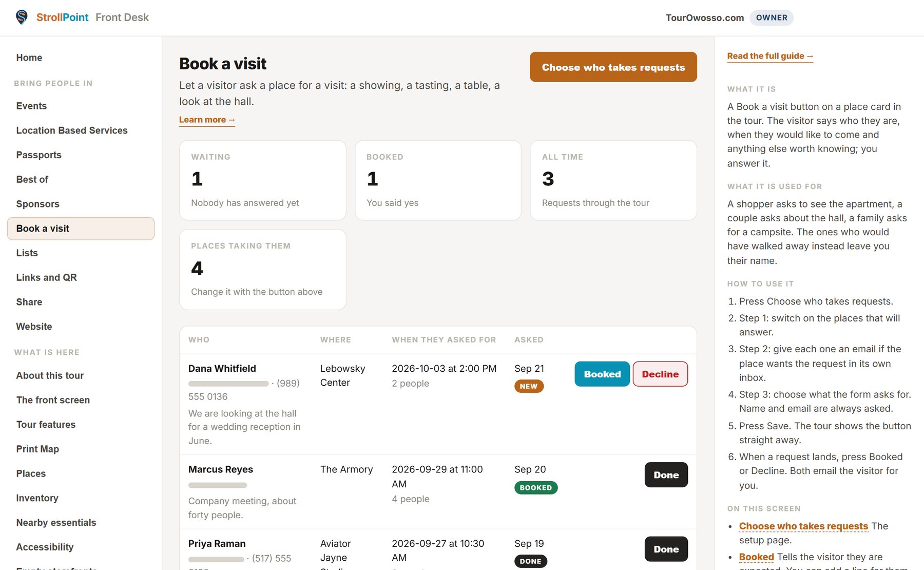Image resolution: width=924 pixels, height=570 pixels.
Task: Open Lists in the sidebar
Action: [27, 253]
